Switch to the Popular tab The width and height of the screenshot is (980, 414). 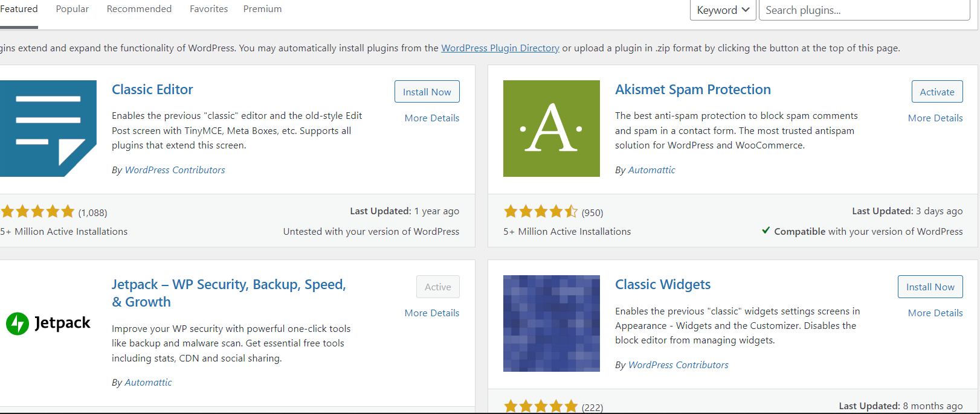[73, 9]
